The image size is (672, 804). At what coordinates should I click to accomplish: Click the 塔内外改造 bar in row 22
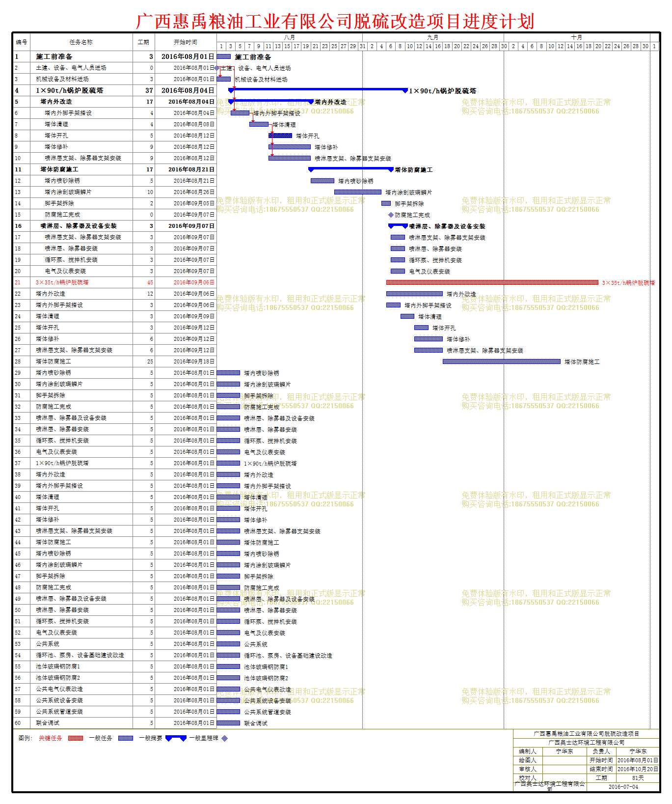pyautogui.click(x=414, y=294)
